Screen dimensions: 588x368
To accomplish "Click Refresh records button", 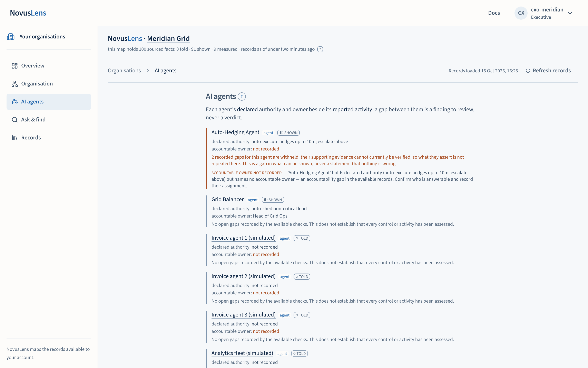I will point(548,71).
